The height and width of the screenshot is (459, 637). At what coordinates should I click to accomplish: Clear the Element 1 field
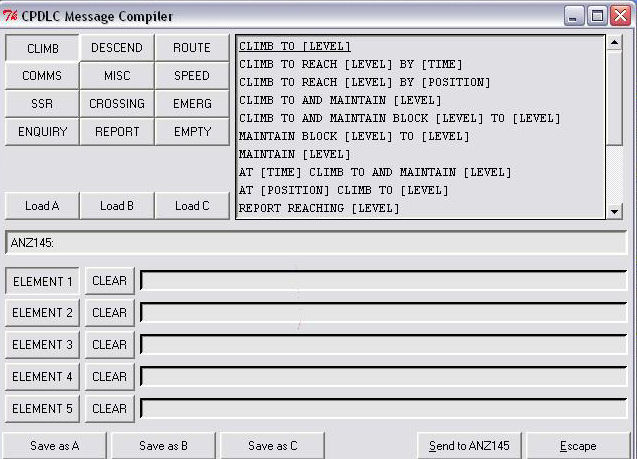pyautogui.click(x=110, y=281)
